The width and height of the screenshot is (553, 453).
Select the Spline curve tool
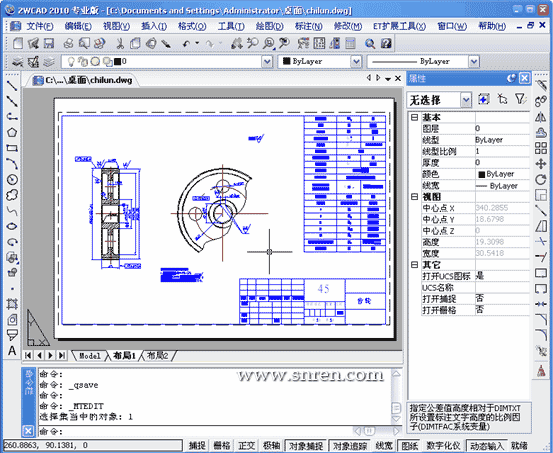click(12, 211)
